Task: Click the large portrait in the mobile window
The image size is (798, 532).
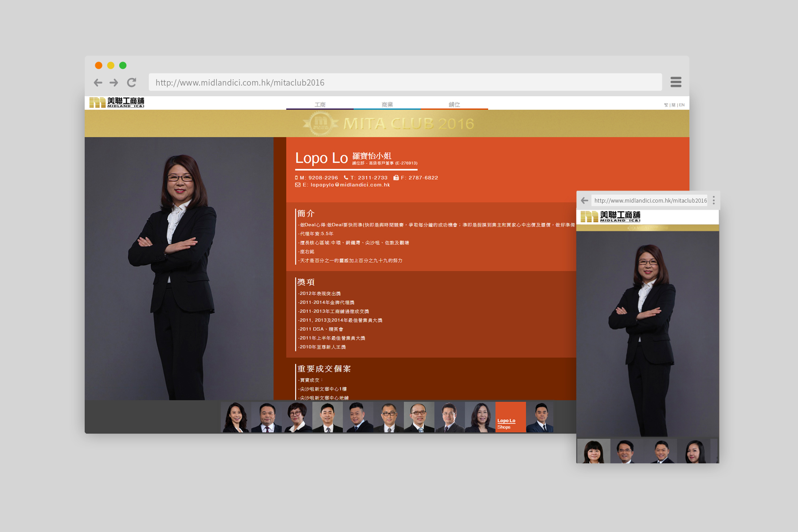Action: point(648,334)
